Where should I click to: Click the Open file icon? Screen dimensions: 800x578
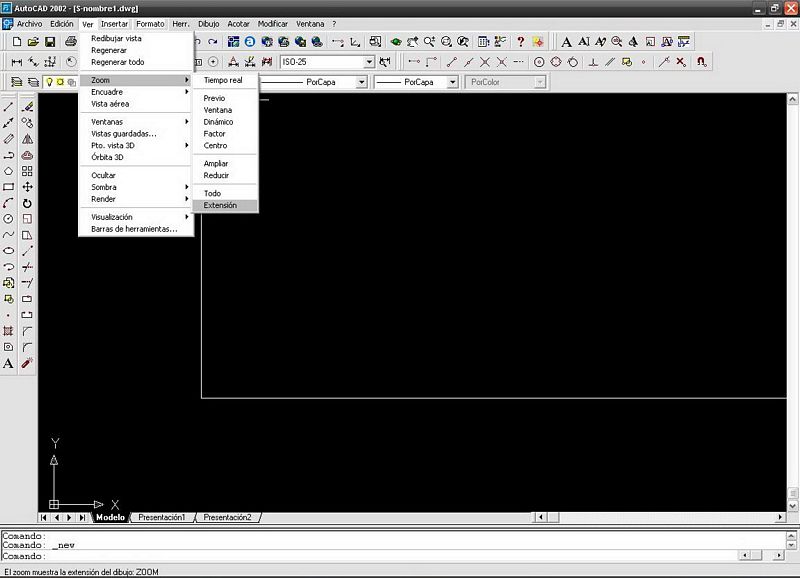(33, 42)
